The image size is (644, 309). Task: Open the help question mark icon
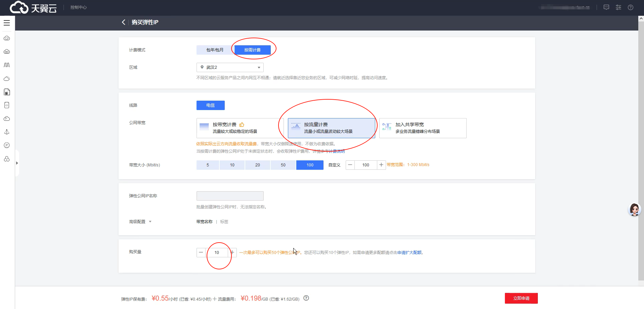631,7
